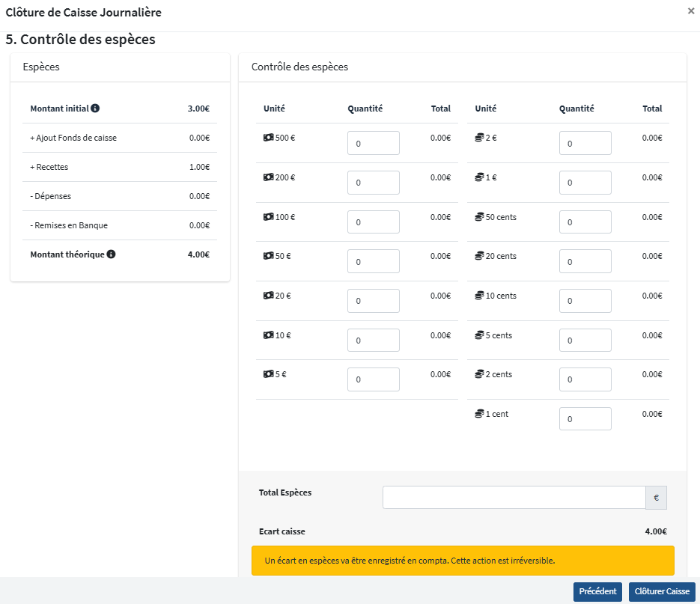Click the 20 € quantity box

[x=373, y=301]
